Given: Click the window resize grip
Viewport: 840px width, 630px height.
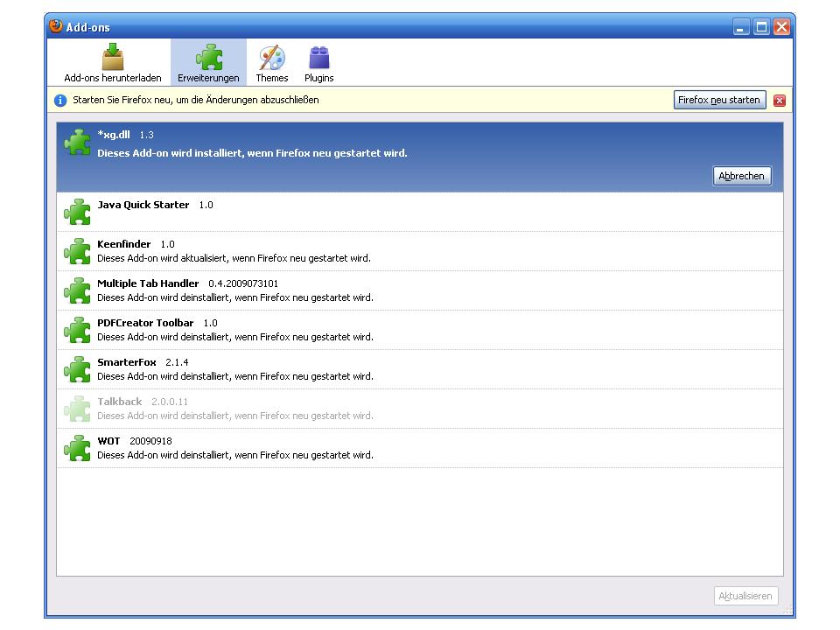Looking at the screenshot, I should [x=787, y=610].
